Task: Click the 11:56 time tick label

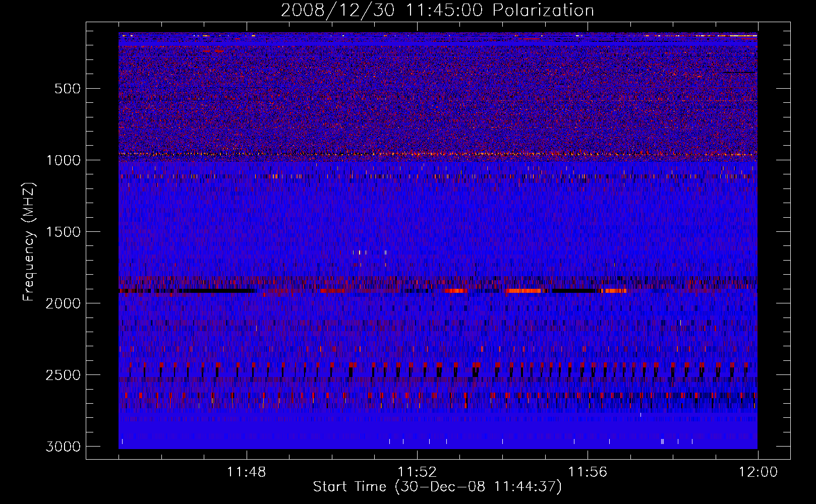Action: point(588,472)
